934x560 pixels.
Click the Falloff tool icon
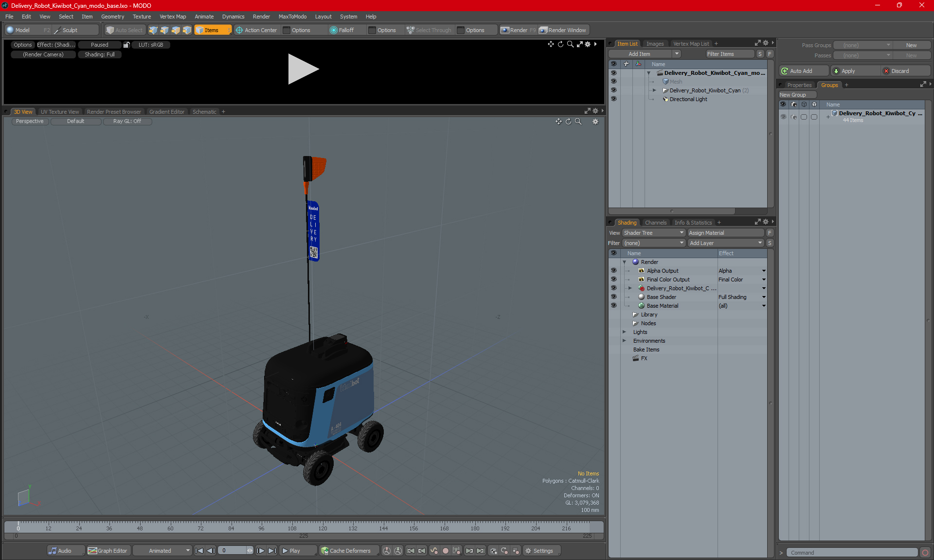(333, 30)
